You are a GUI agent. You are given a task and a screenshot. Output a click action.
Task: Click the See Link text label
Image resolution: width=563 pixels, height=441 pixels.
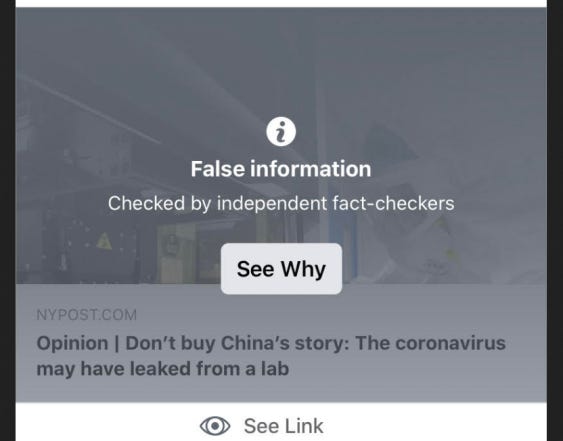tap(284, 426)
